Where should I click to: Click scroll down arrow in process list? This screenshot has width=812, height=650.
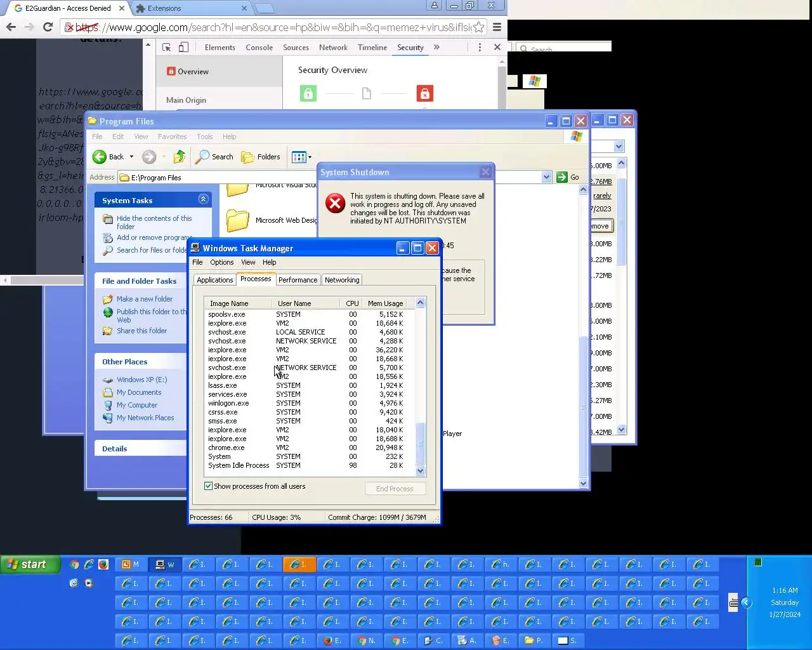tap(420, 470)
